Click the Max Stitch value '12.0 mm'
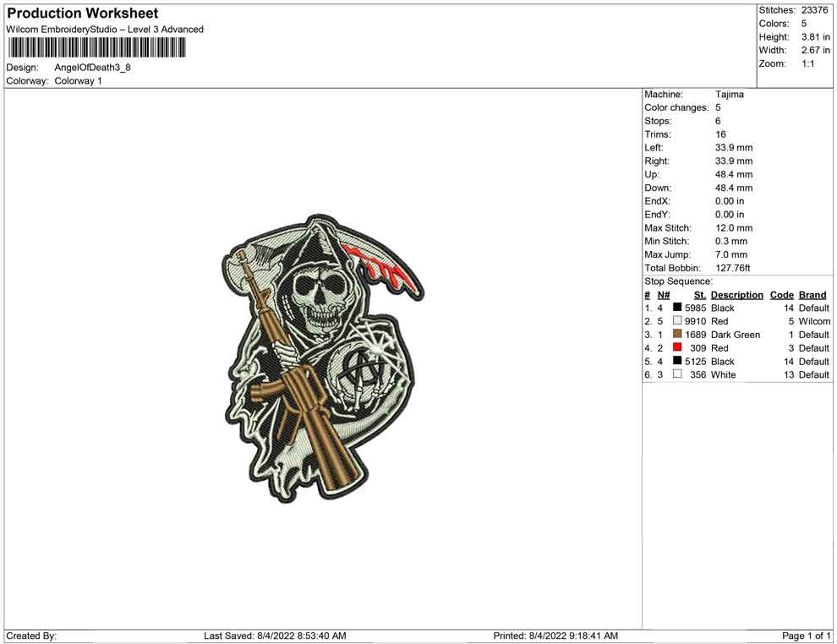Viewport: 837px width, 644px height. tap(734, 228)
